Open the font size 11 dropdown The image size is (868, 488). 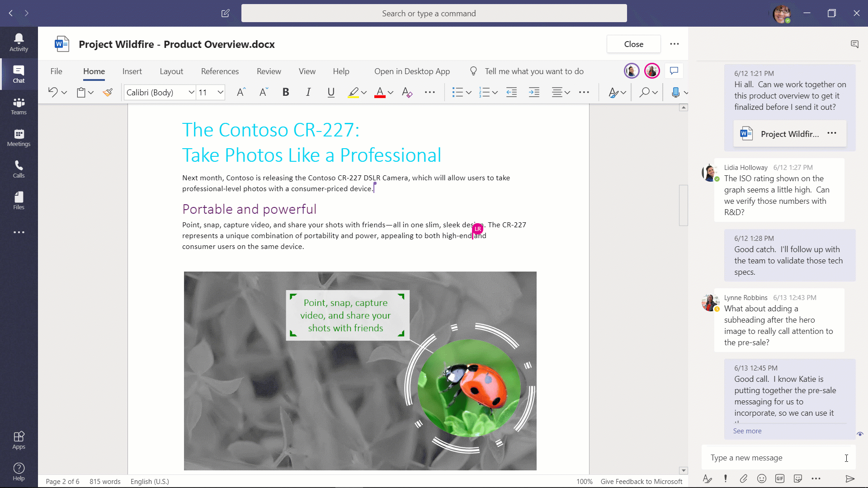220,92
